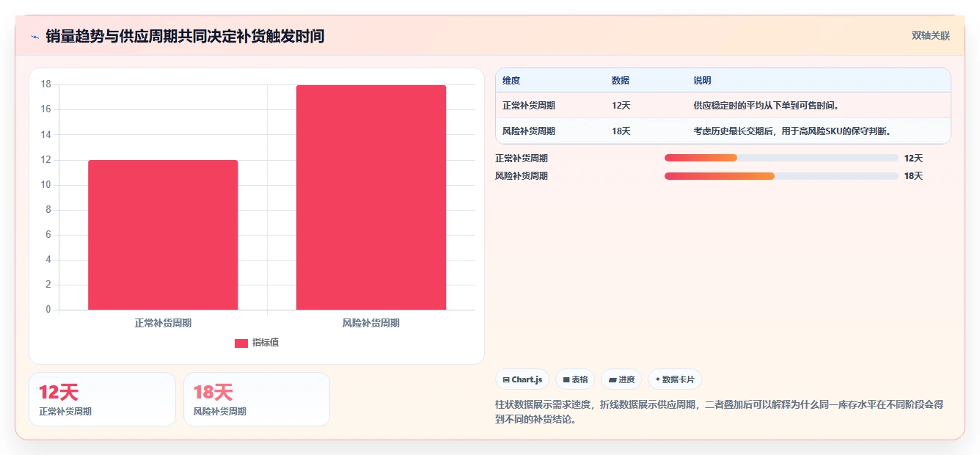Click the 指标值 legend color box

[x=241, y=343]
